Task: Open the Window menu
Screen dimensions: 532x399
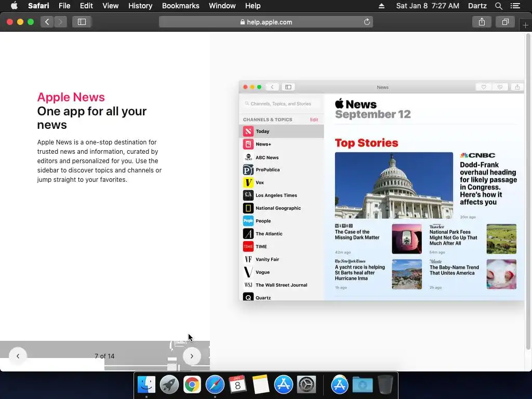Action: point(222,6)
